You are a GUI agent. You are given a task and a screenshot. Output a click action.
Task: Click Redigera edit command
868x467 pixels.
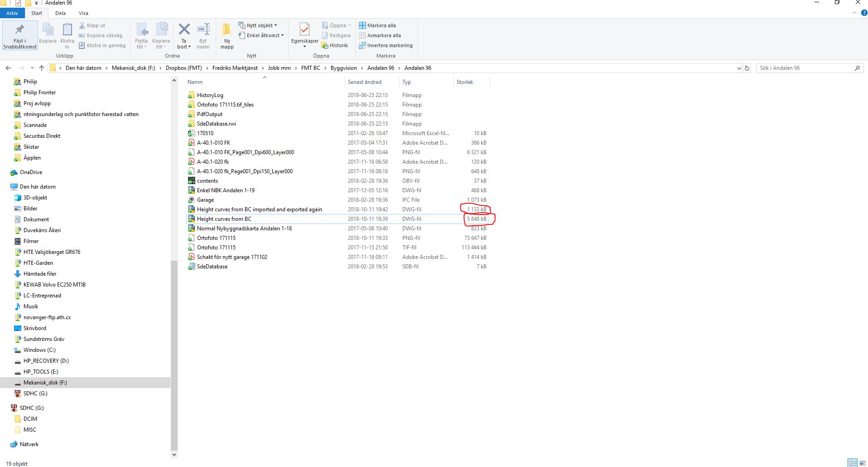pos(336,35)
